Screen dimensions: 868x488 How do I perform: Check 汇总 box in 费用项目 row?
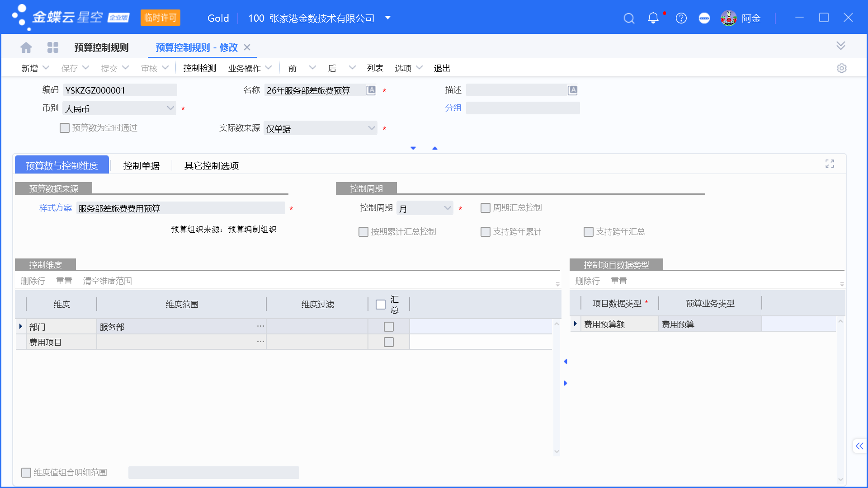pyautogui.click(x=389, y=342)
